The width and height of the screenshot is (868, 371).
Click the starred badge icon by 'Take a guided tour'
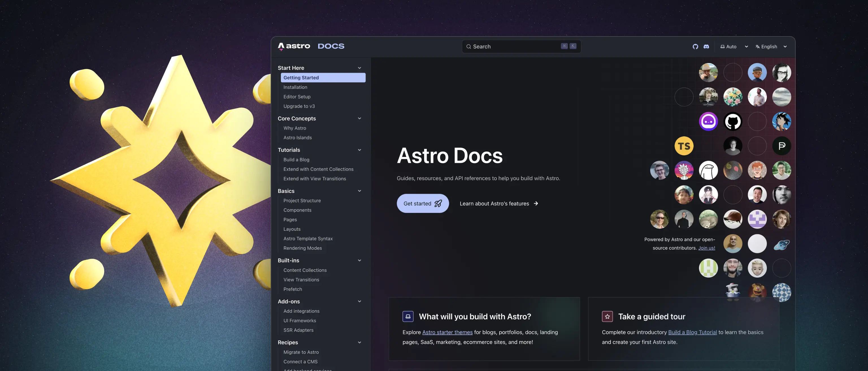point(607,316)
